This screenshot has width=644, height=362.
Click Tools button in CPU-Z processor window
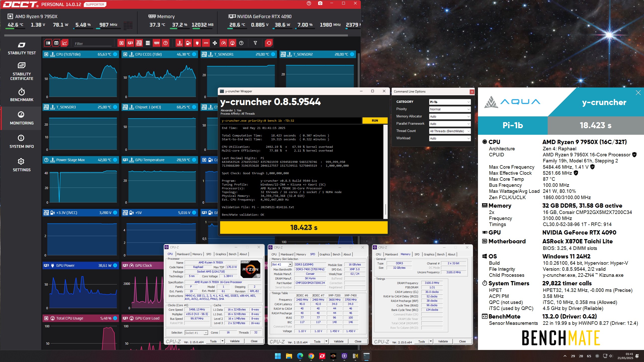213,341
